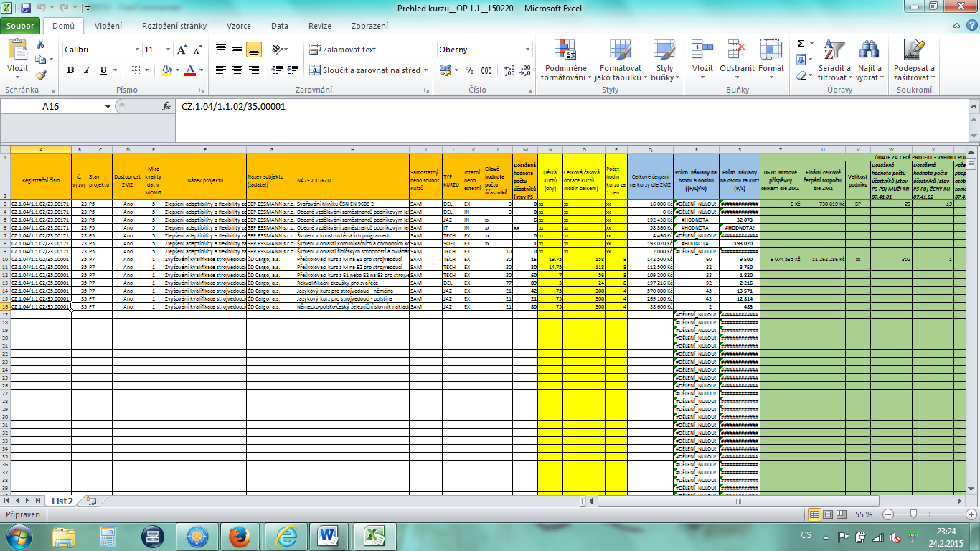980x551 pixels.
Task: Toggle Zalamovat text wrapping
Action: click(x=343, y=50)
